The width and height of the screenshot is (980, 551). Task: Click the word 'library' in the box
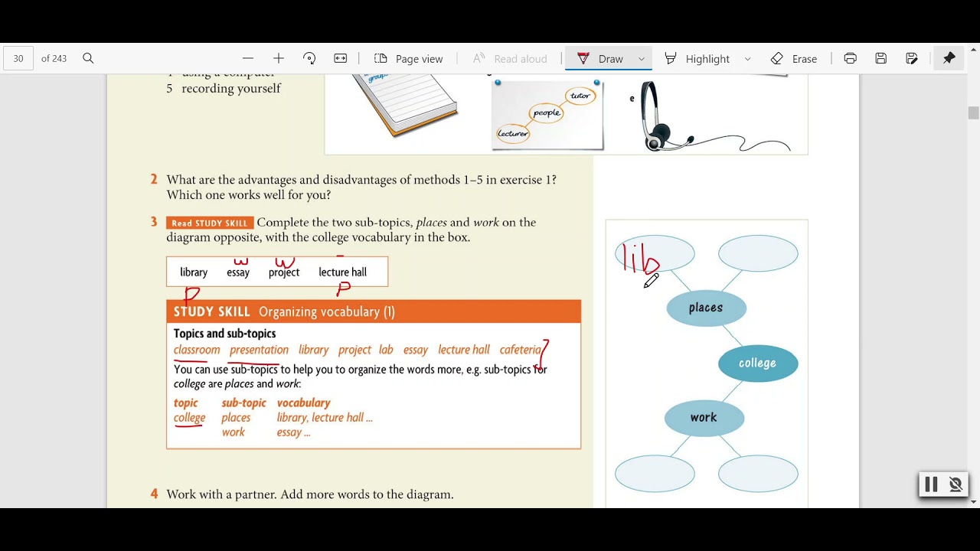(194, 272)
